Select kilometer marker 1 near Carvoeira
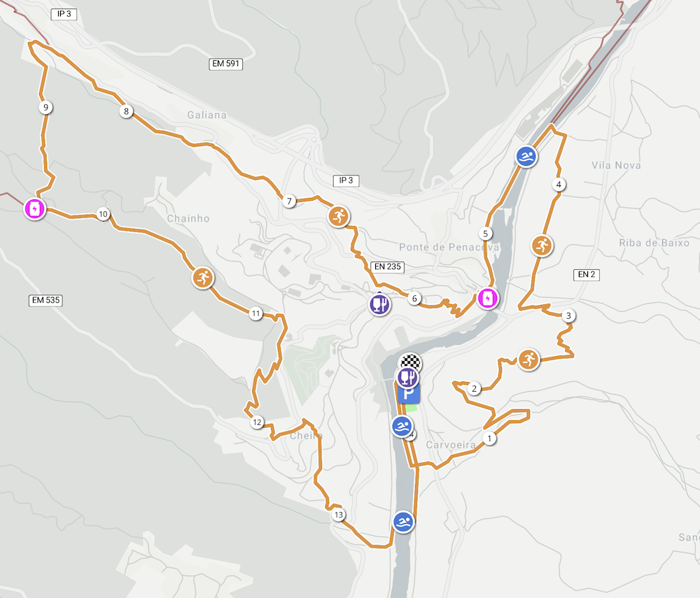The width and height of the screenshot is (700, 598). pyautogui.click(x=489, y=439)
